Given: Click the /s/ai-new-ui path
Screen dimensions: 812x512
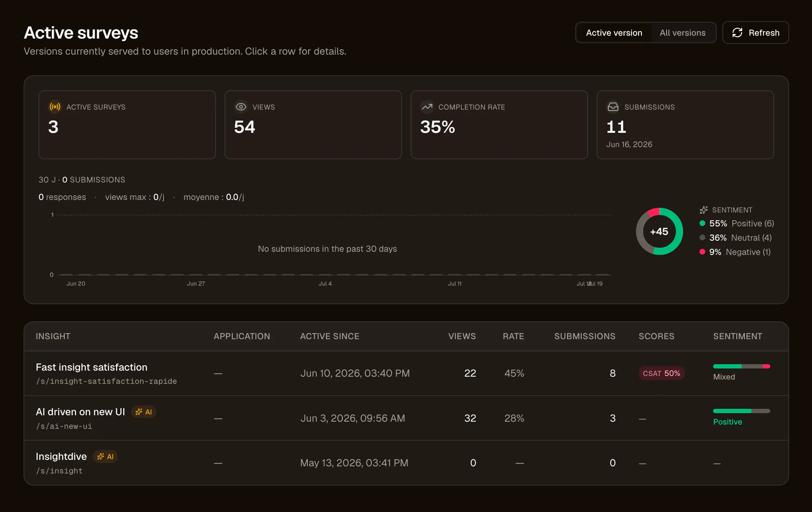Looking at the screenshot, I should 64,426.
